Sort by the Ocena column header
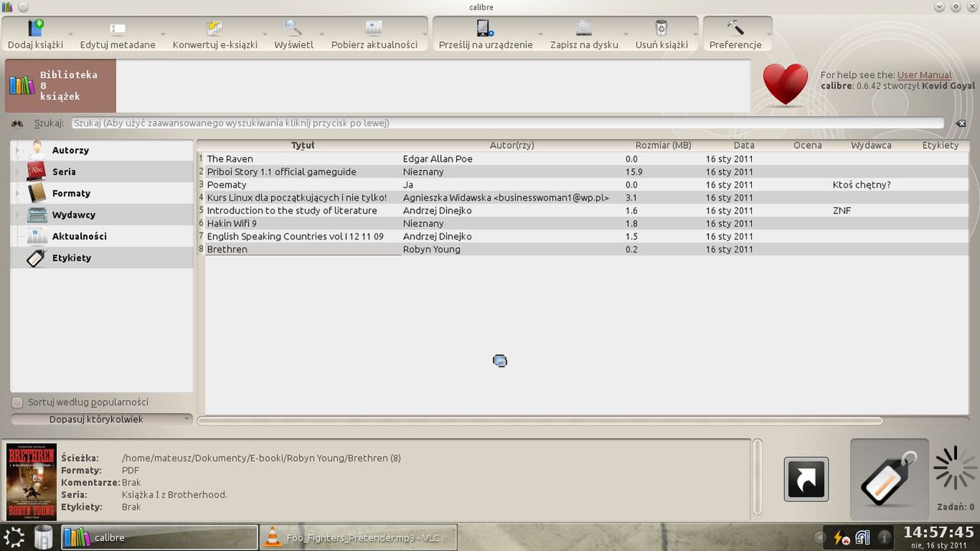The image size is (980, 551). click(x=808, y=145)
